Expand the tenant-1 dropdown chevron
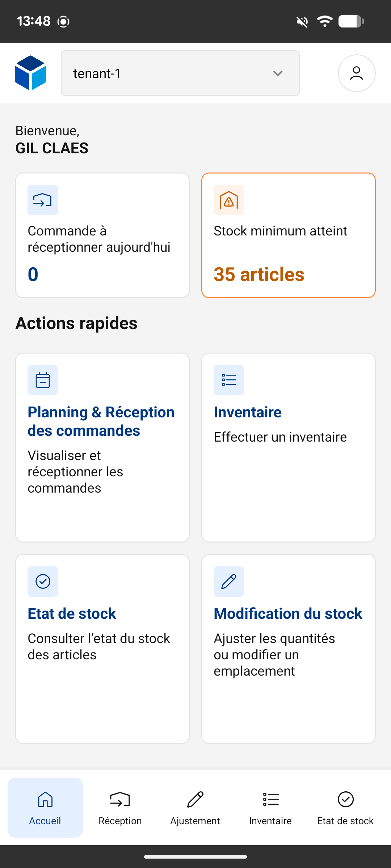This screenshot has height=868, width=391. pos(278,73)
